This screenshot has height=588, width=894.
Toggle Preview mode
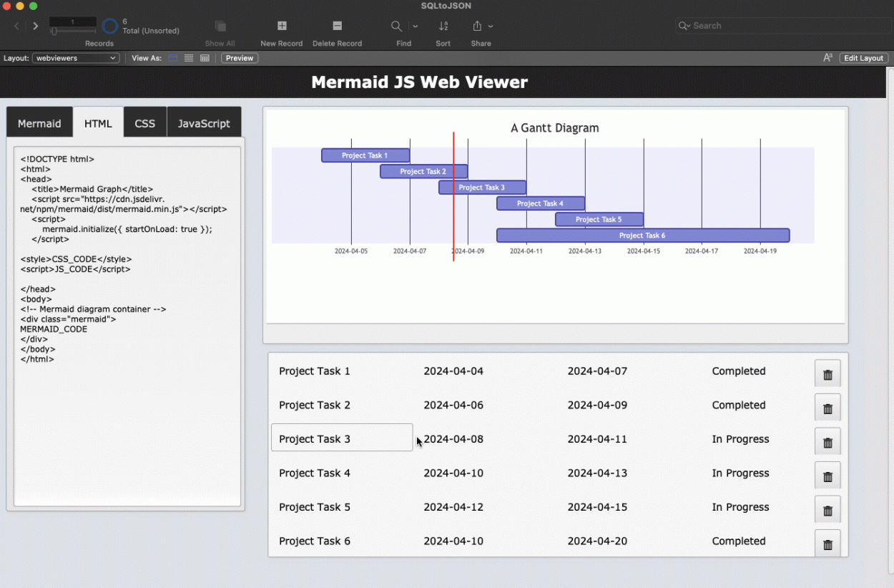(x=239, y=58)
